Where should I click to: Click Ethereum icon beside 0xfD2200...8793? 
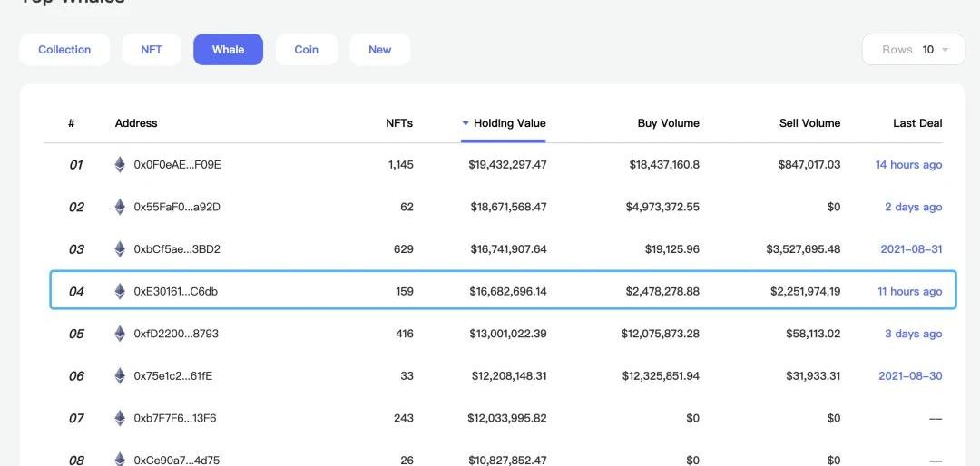coord(120,334)
